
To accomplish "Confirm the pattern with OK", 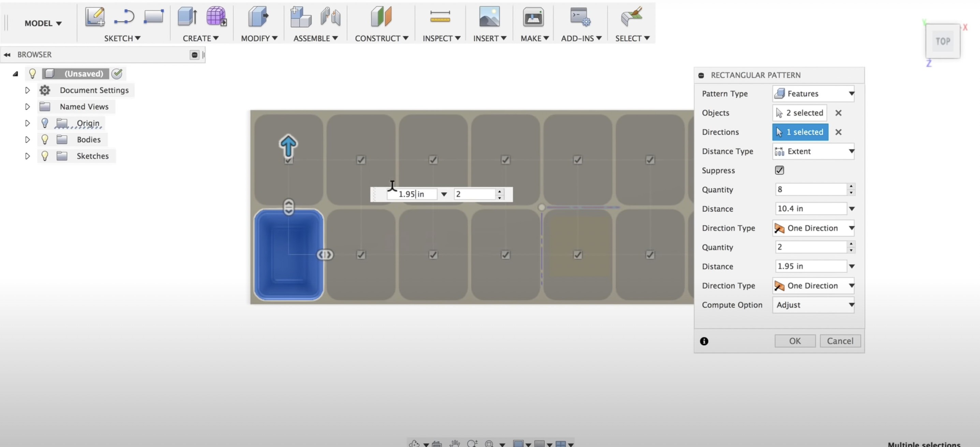I will pos(795,341).
